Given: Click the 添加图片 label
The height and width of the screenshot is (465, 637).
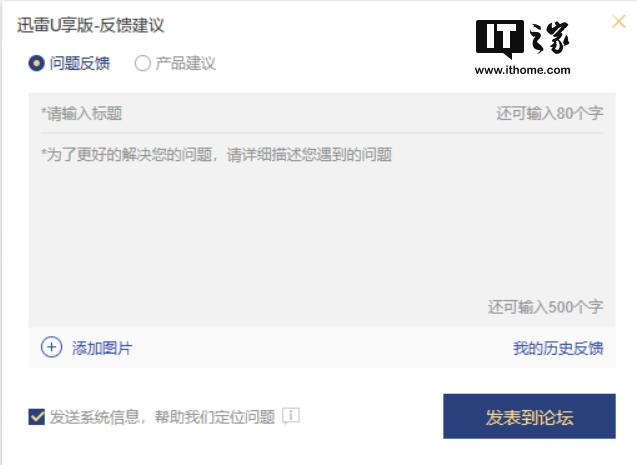Looking at the screenshot, I should pyautogui.click(x=102, y=348).
